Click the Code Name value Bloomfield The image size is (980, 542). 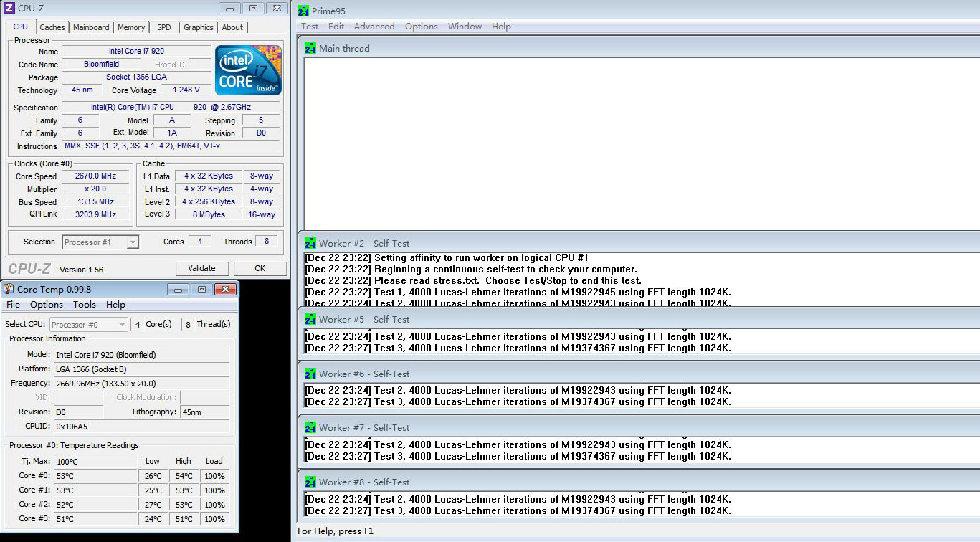[101, 65]
